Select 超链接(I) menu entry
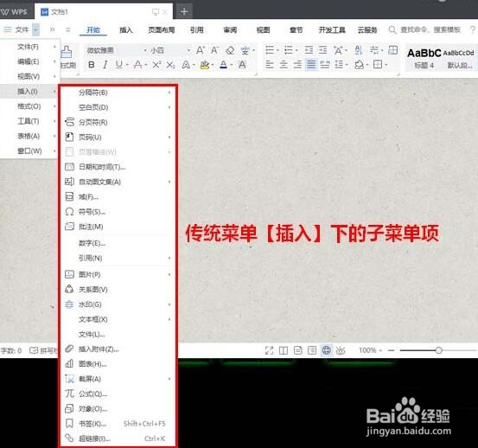The image size is (478, 448). tap(118, 438)
